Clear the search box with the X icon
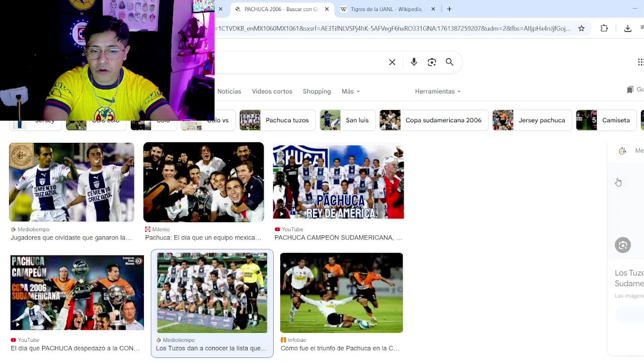The width and height of the screenshot is (644, 362). click(392, 62)
